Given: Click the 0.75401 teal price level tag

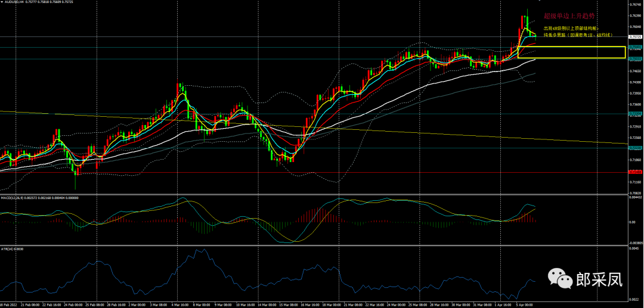Looking at the screenshot, I should (635, 47).
